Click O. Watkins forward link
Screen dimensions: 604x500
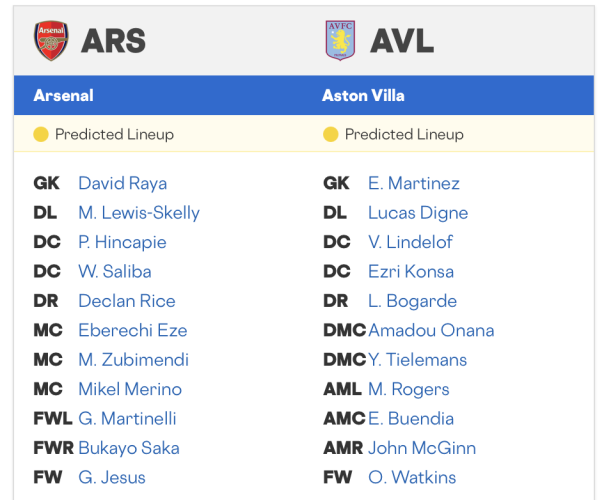tap(412, 477)
